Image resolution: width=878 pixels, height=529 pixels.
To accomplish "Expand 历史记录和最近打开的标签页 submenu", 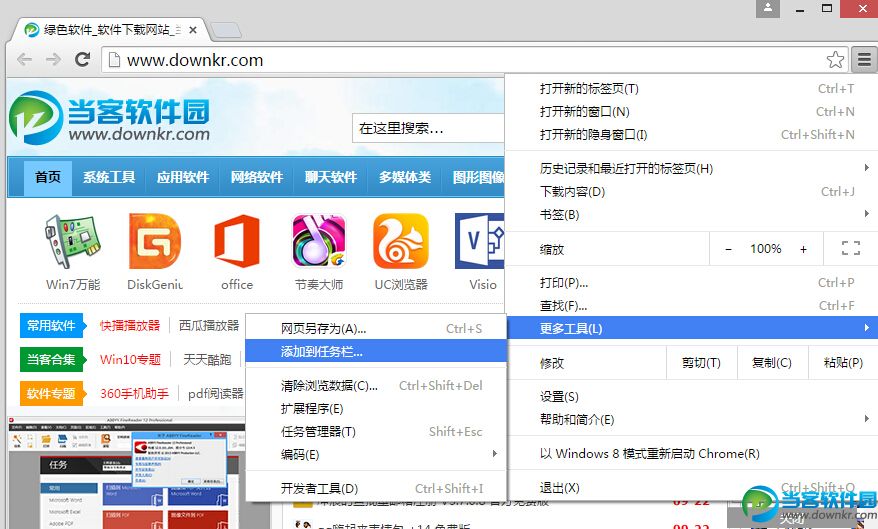I will (691, 168).
